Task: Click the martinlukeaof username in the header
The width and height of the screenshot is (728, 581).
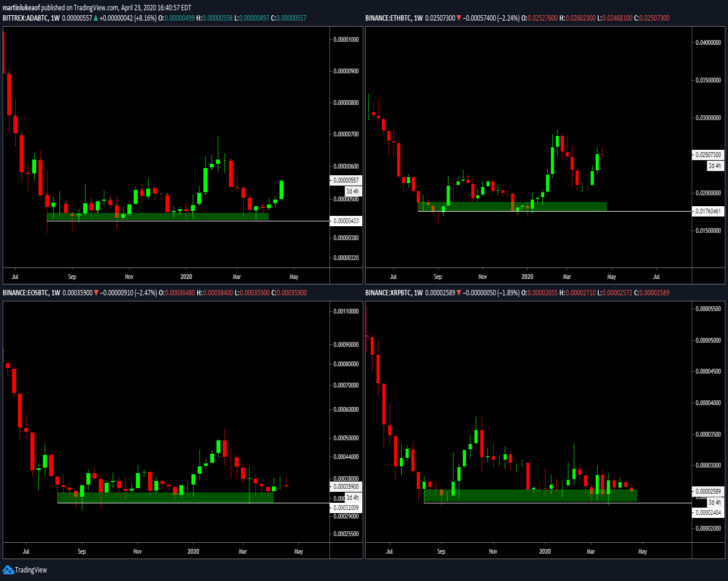Action: (20, 8)
